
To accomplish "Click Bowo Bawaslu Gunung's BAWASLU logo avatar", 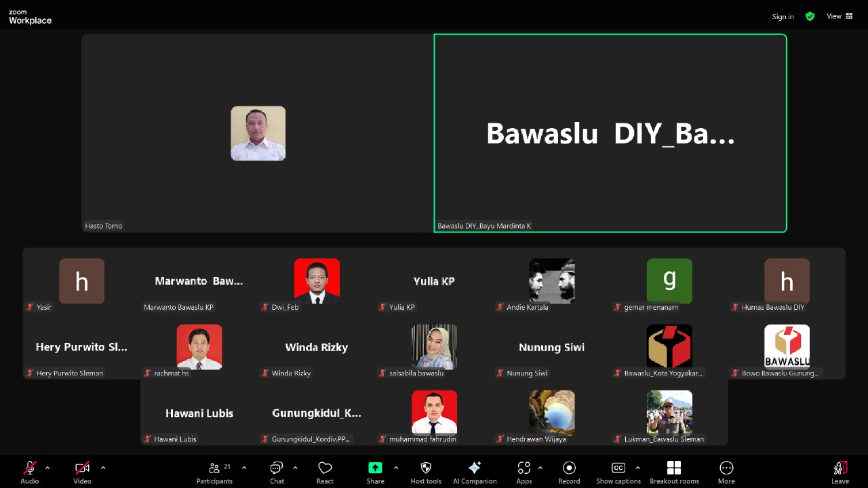I will pyautogui.click(x=787, y=347).
